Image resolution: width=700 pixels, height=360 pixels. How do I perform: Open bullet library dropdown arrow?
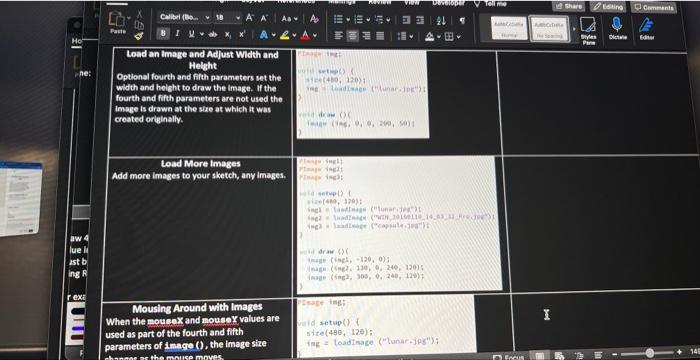[348, 20]
